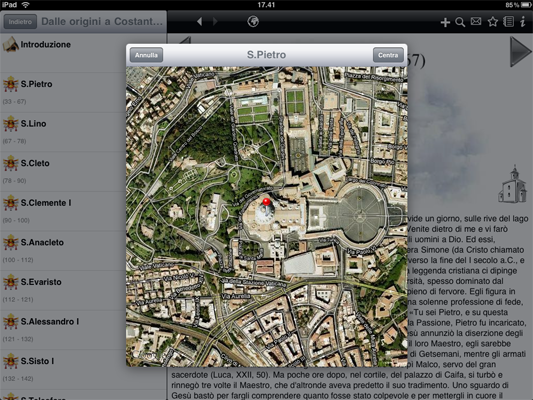Go back with the Indietro button

pyautogui.click(x=20, y=22)
